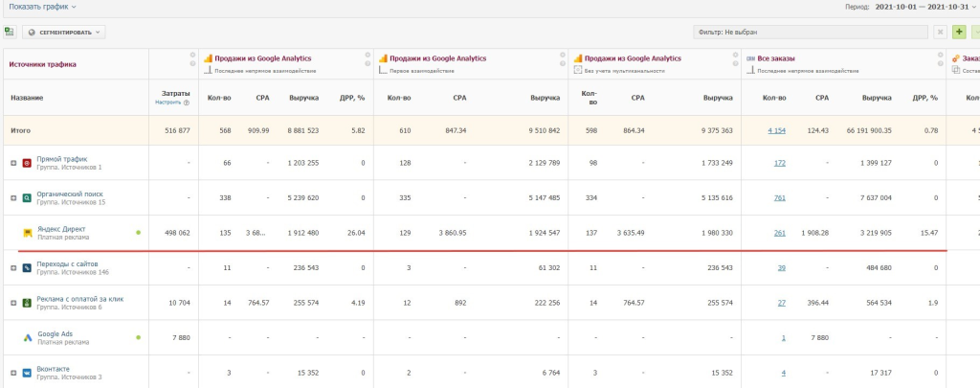
Task: Click the Настроить link under Затраты
Action: coord(168,102)
